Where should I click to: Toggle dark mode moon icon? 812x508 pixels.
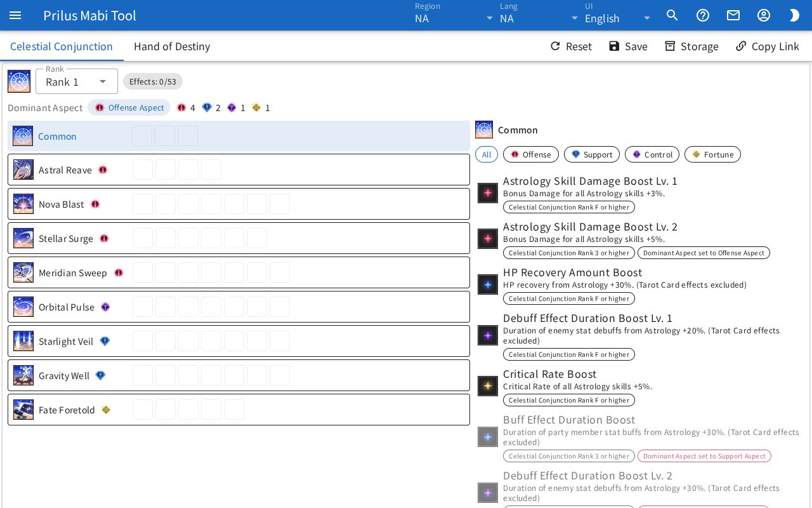coord(794,15)
